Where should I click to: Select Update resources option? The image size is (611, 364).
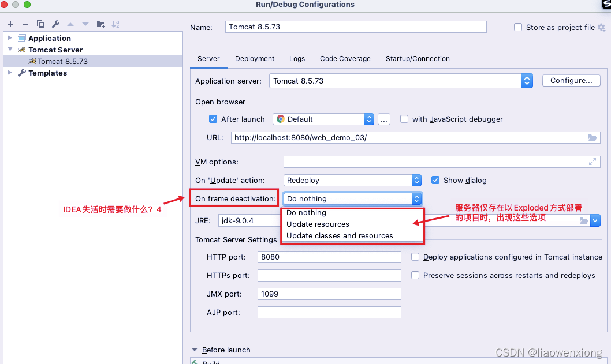pyautogui.click(x=353, y=224)
